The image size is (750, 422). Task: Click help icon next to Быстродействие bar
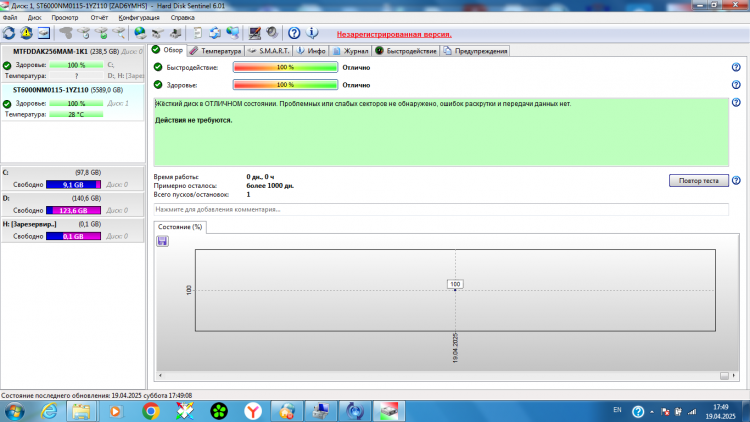click(736, 67)
